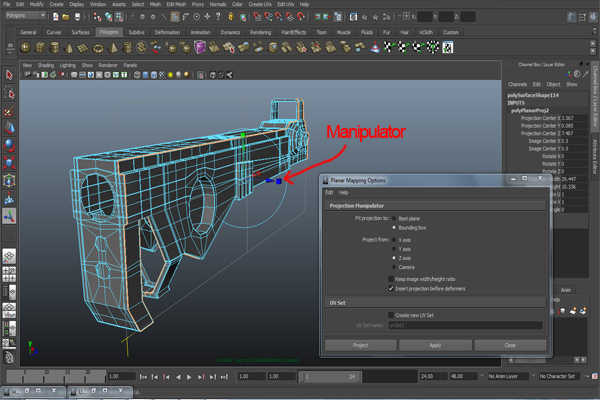Choose Camera projection option

click(x=394, y=267)
